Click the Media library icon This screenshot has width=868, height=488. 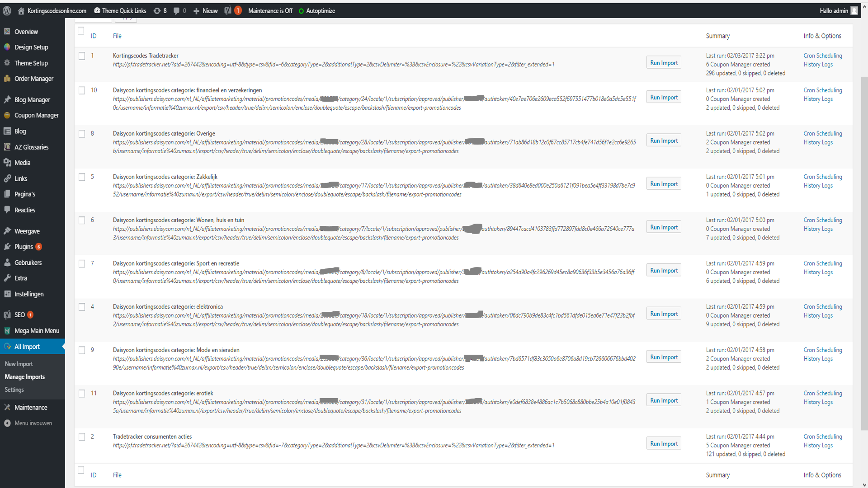[x=7, y=163]
